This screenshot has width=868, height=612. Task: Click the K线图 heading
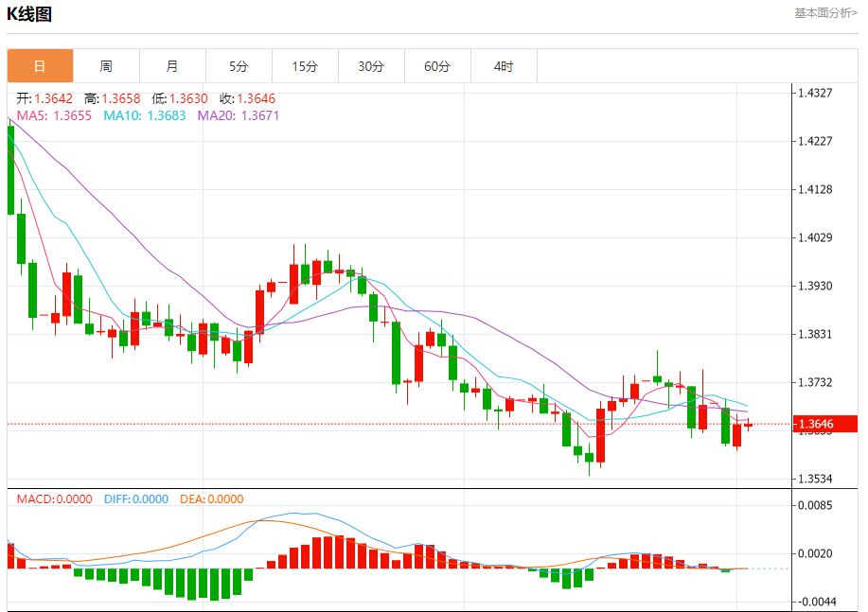[x=29, y=14]
